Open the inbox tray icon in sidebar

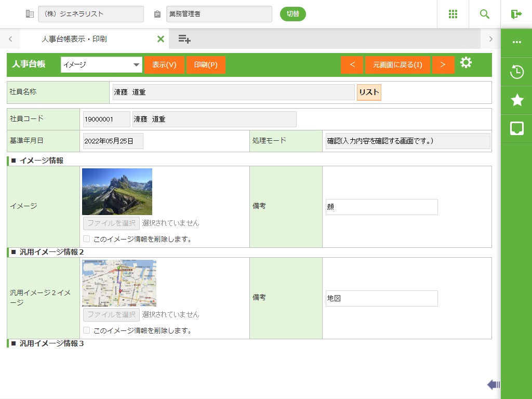[x=516, y=128]
